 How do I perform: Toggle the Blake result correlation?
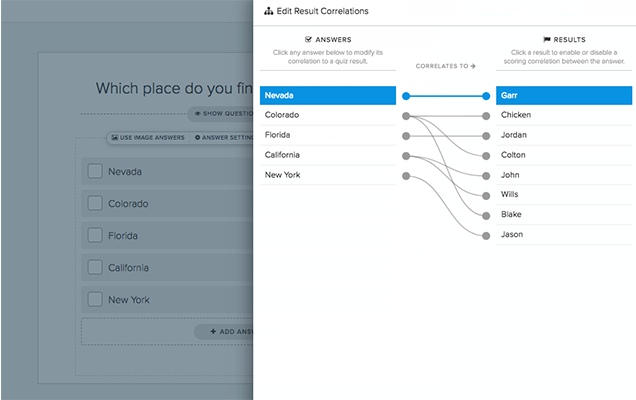[x=564, y=214]
